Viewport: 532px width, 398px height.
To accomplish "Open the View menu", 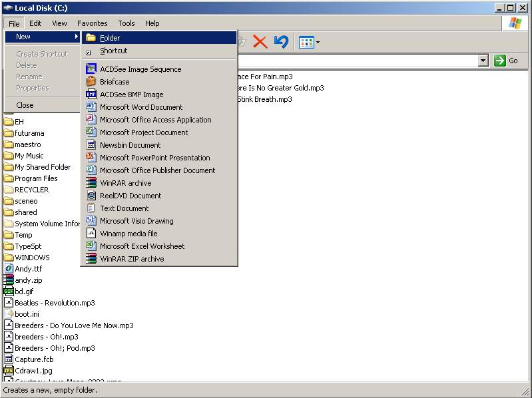I will click(x=59, y=23).
